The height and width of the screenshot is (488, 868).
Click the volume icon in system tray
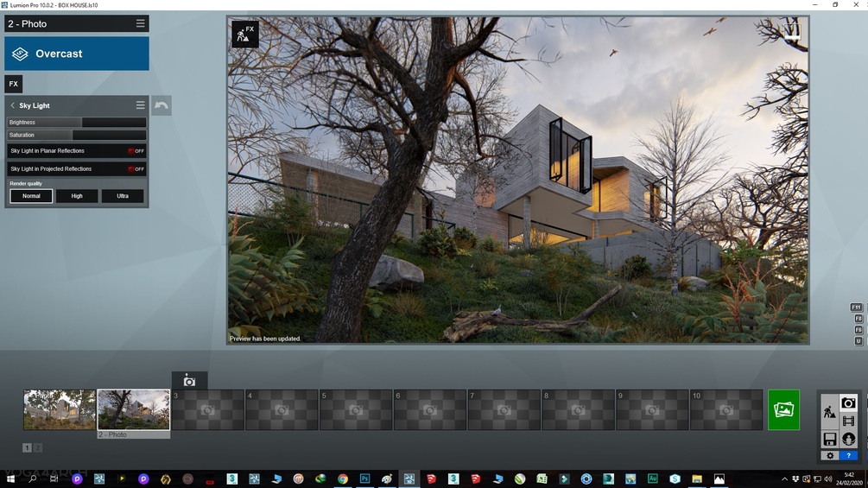click(827, 479)
